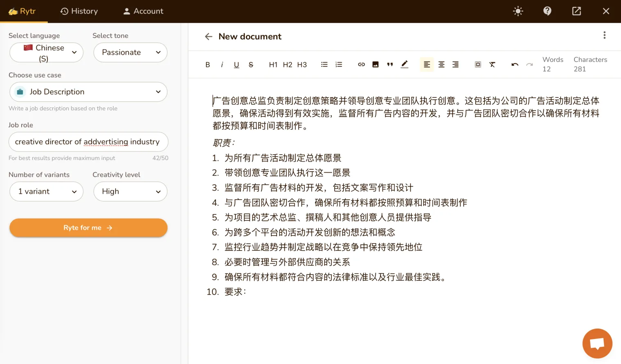This screenshot has height=364, width=621.
Task: Open the High creativity level dropdown
Action: point(130,191)
